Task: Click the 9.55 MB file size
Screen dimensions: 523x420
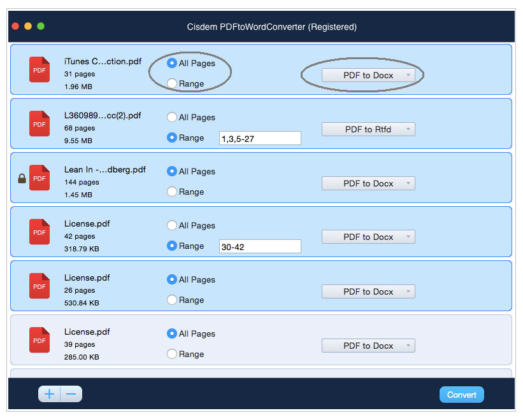Action: point(78,141)
